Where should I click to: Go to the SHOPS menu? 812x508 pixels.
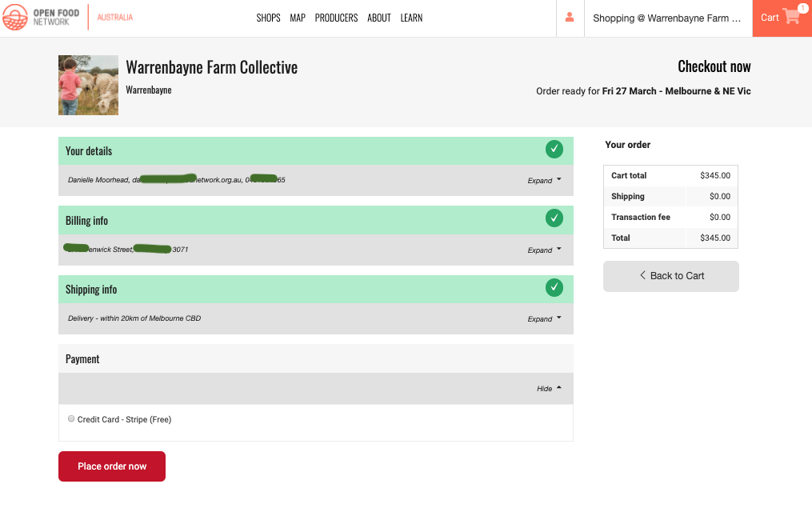(268, 18)
